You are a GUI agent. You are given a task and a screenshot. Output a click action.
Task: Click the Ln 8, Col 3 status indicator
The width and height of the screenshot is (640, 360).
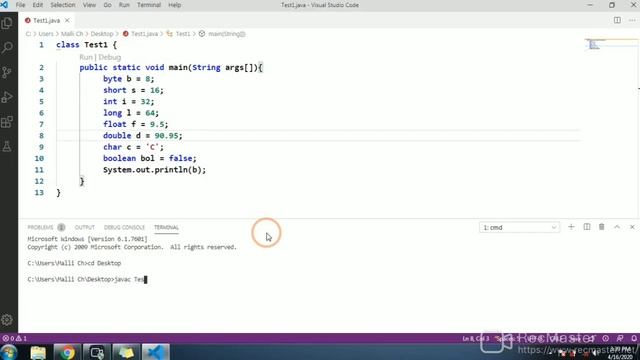(x=476, y=338)
